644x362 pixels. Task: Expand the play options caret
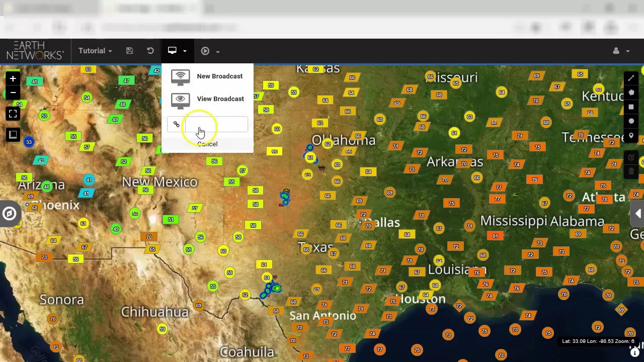[x=218, y=51]
